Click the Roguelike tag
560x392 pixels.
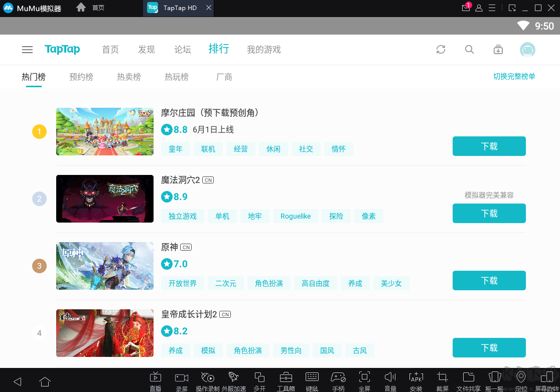[x=296, y=216]
